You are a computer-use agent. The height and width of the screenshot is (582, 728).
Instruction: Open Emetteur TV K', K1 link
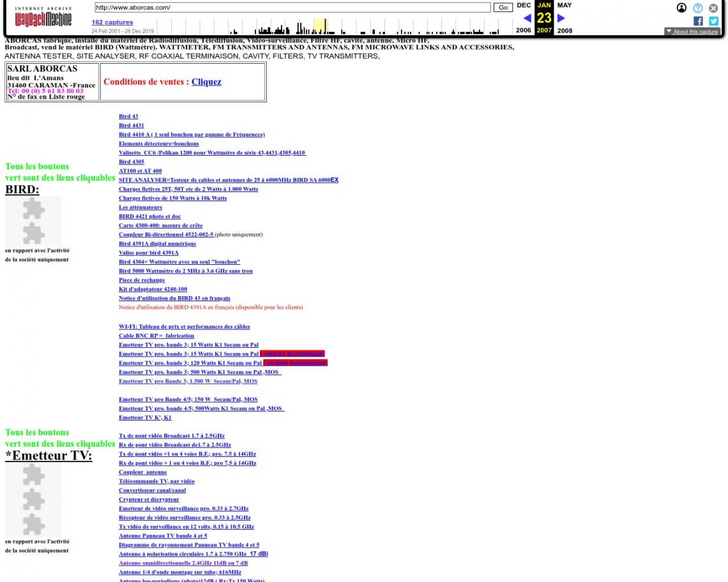coord(145,418)
